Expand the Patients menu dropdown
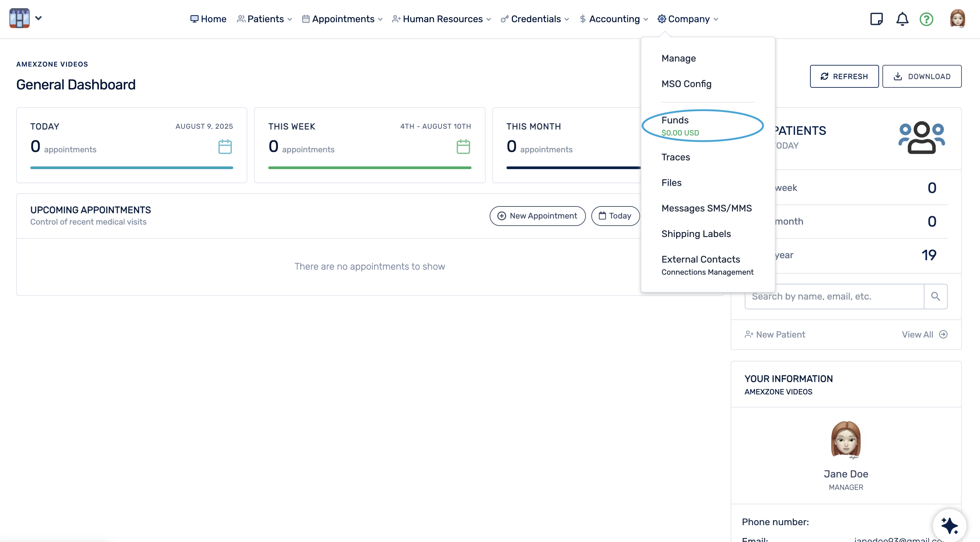980x542 pixels. (265, 19)
